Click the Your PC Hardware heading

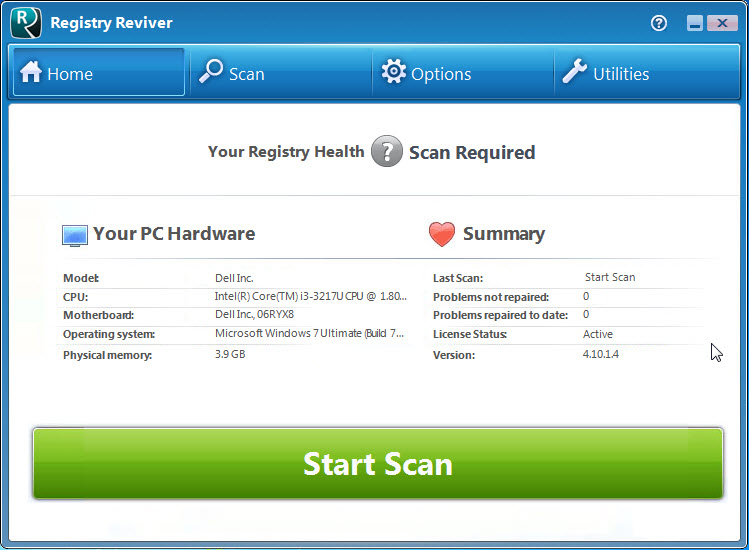(174, 234)
